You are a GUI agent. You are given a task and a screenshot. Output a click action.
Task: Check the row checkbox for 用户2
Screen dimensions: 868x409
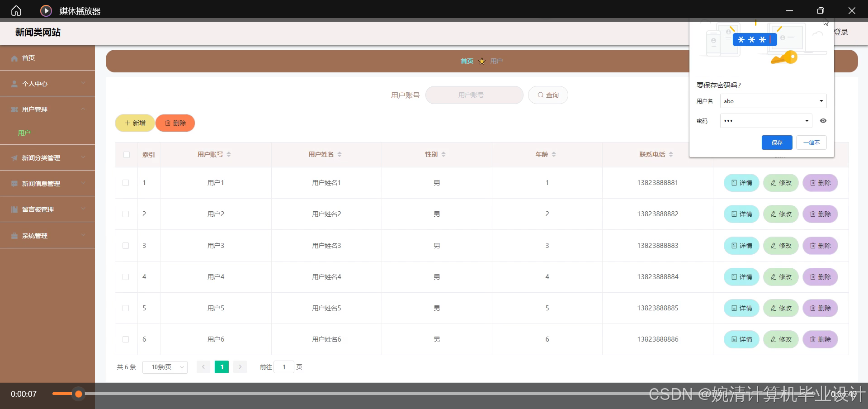point(126,214)
